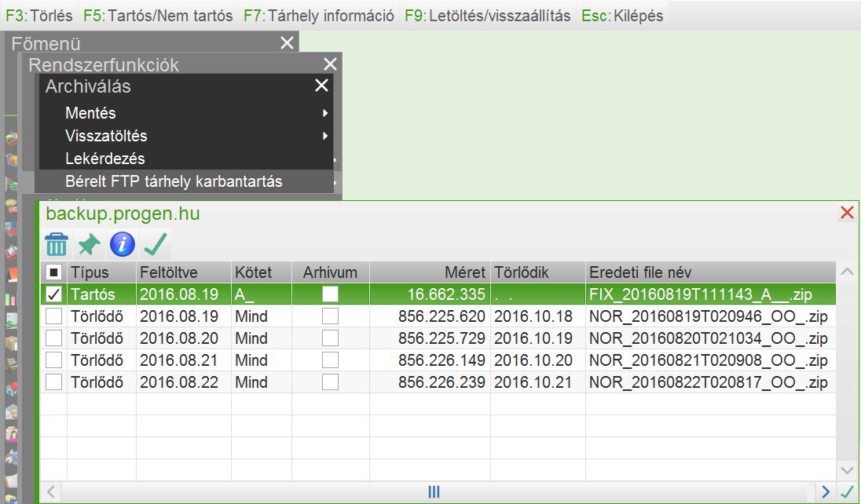Check the row uploaded 2016.08.19 Törlődő
This screenshot has width=861, height=504.
click(53, 316)
